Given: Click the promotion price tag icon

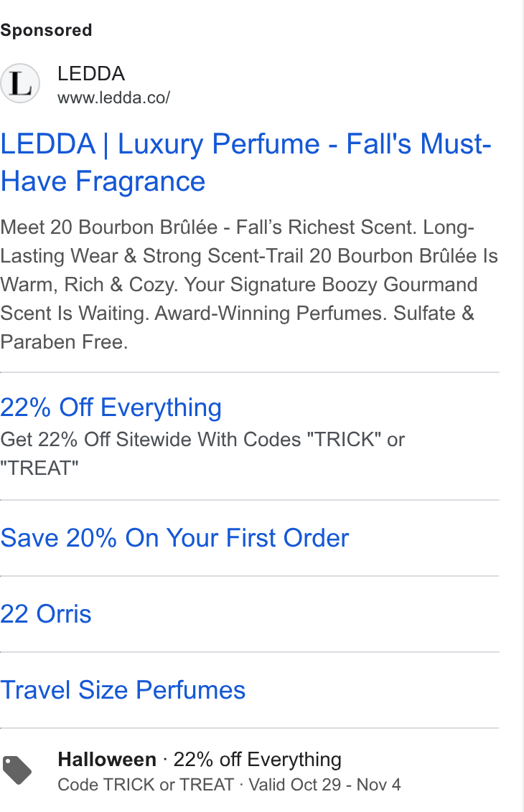Looking at the screenshot, I should click(17, 770).
